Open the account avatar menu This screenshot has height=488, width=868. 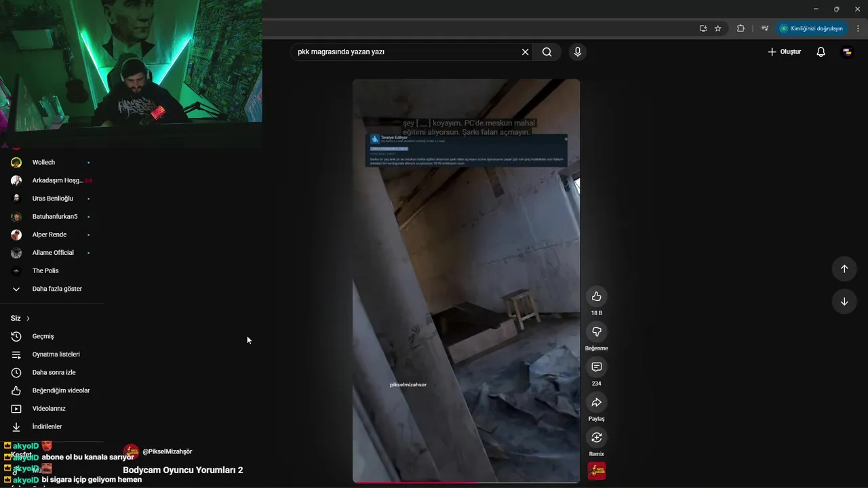(x=847, y=52)
